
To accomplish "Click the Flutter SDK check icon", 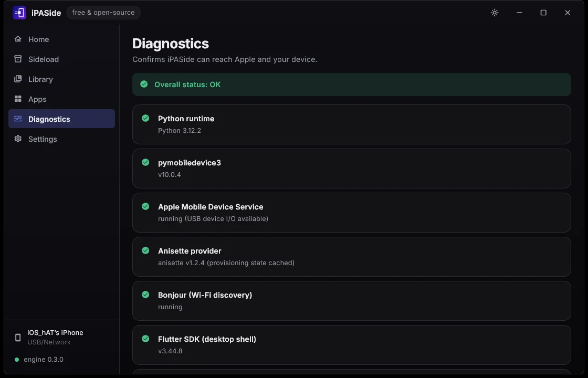I will 145,339.
